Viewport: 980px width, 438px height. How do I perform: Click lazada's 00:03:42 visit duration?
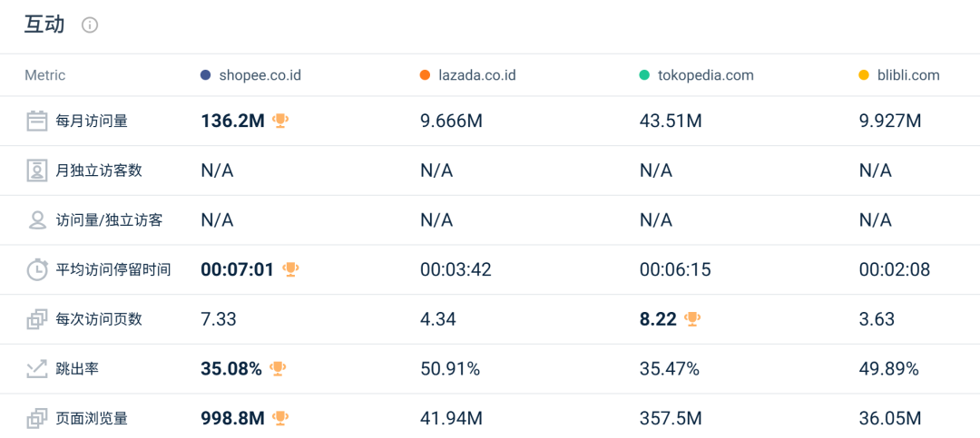456,269
